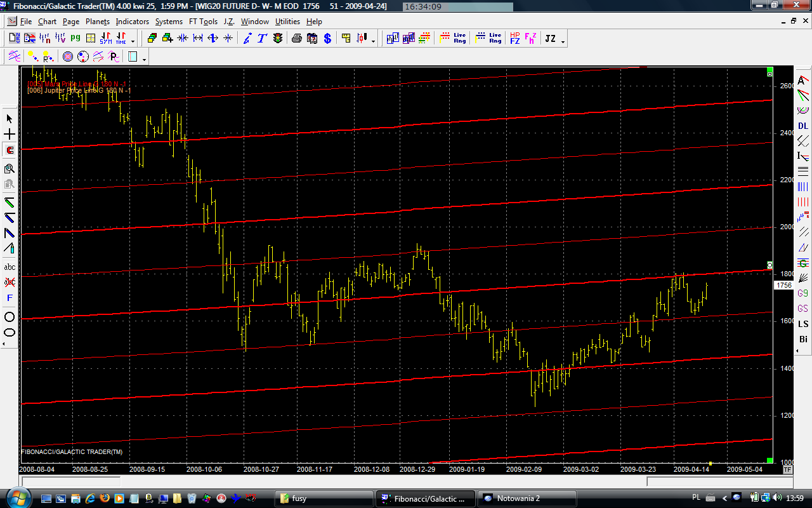
Task: Click the printer icon to print chart
Action: [x=296, y=39]
